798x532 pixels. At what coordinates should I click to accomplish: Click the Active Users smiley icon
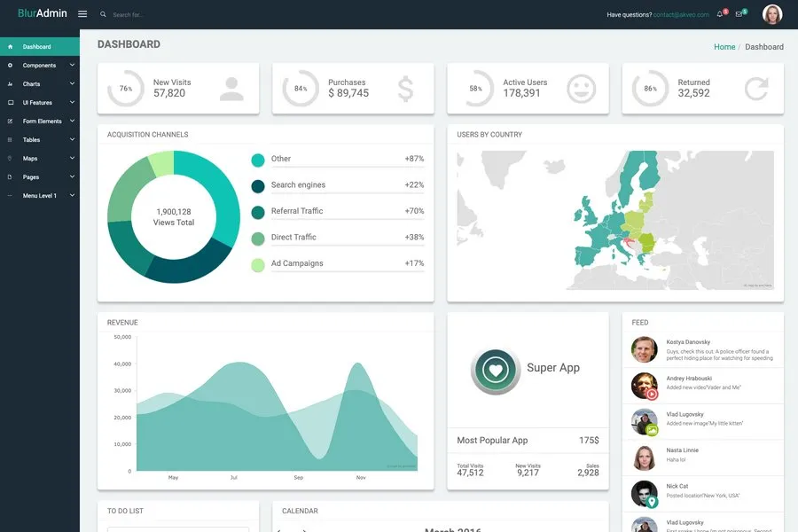tap(581, 89)
